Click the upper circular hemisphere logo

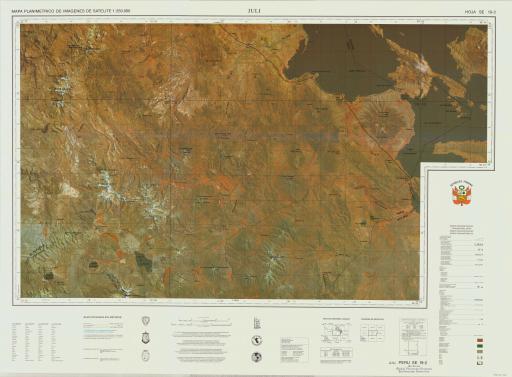coord(256,340)
